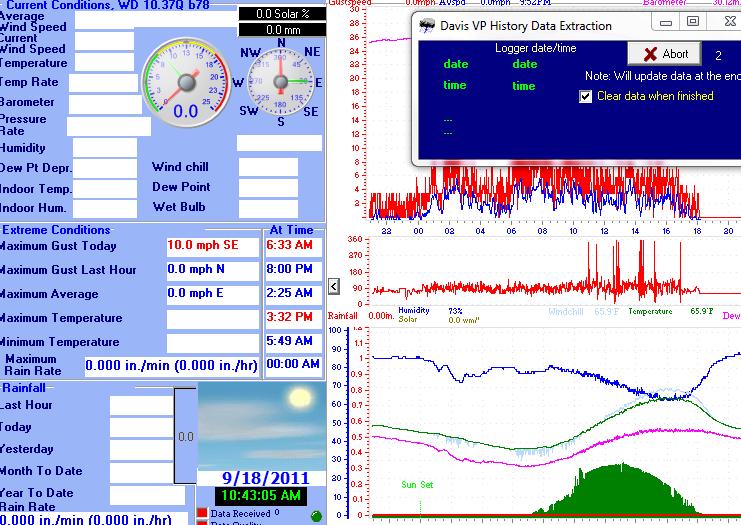Screen dimensions: 741x525
Task: Click the wind direction compass gauge
Action: coord(281,82)
